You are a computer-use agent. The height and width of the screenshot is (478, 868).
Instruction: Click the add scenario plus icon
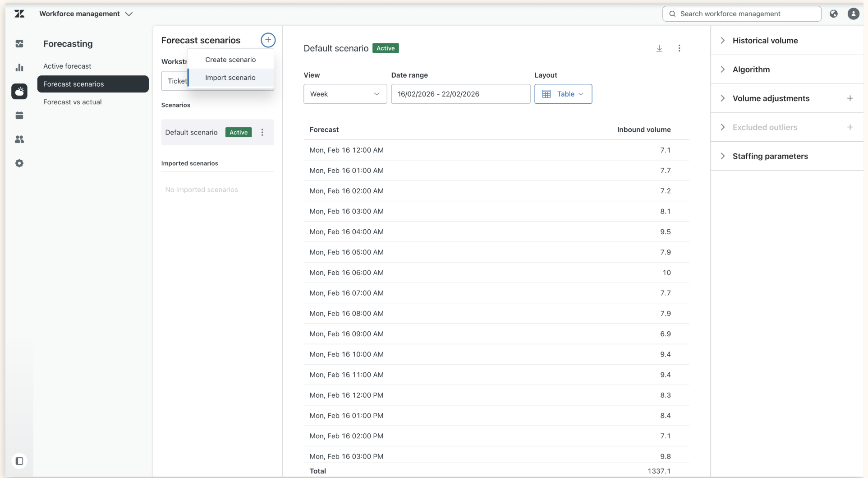click(x=268, y=40)
